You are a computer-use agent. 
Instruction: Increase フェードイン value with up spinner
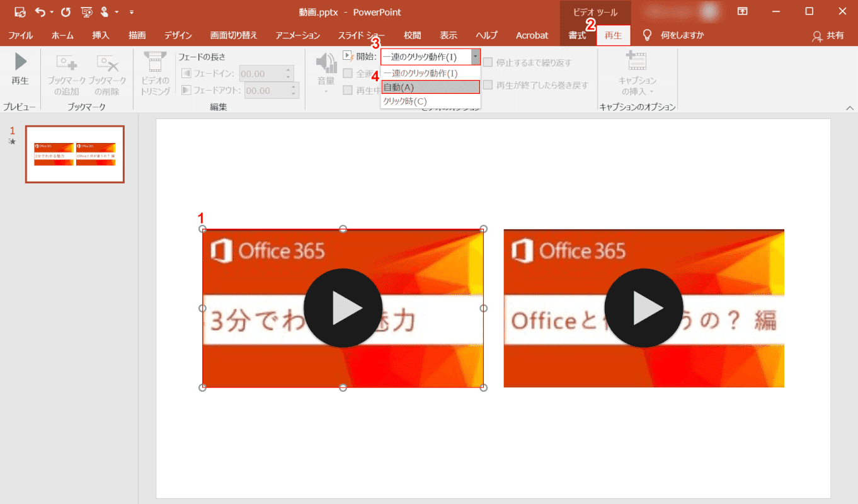point(289,70)
